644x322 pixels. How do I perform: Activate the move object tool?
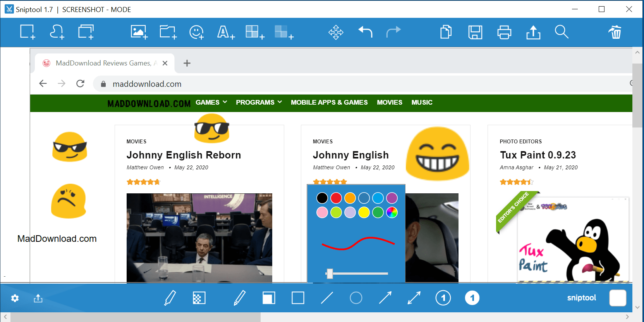point(336,32)
